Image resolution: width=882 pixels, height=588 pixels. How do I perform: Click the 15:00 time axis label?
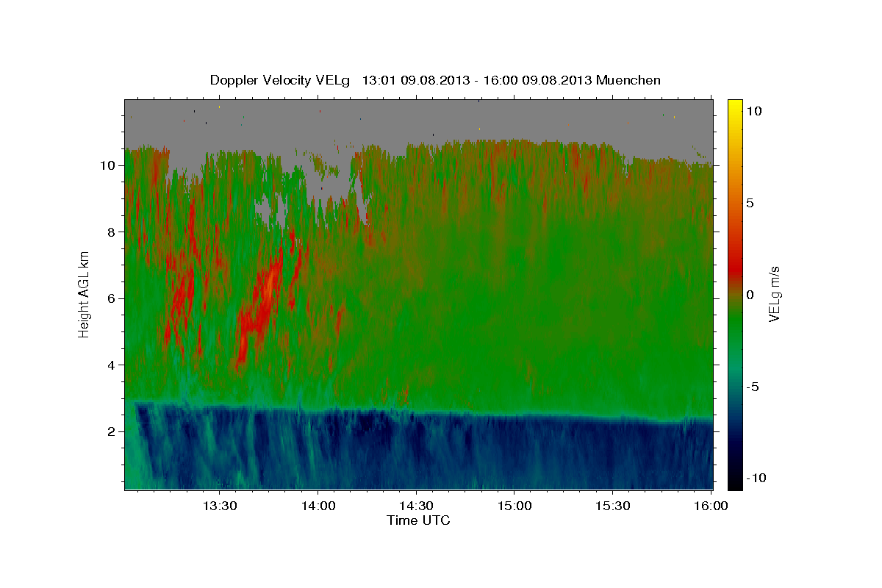coord(514,506)
